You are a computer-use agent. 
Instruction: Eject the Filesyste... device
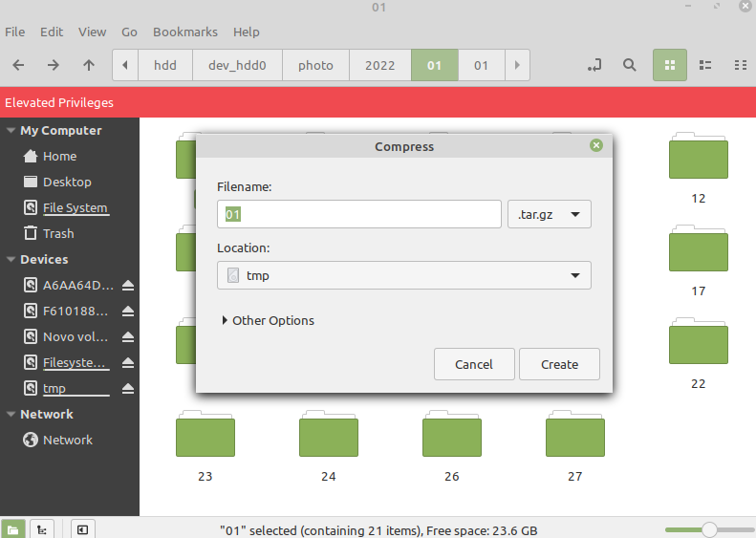[x=128, y=362]
